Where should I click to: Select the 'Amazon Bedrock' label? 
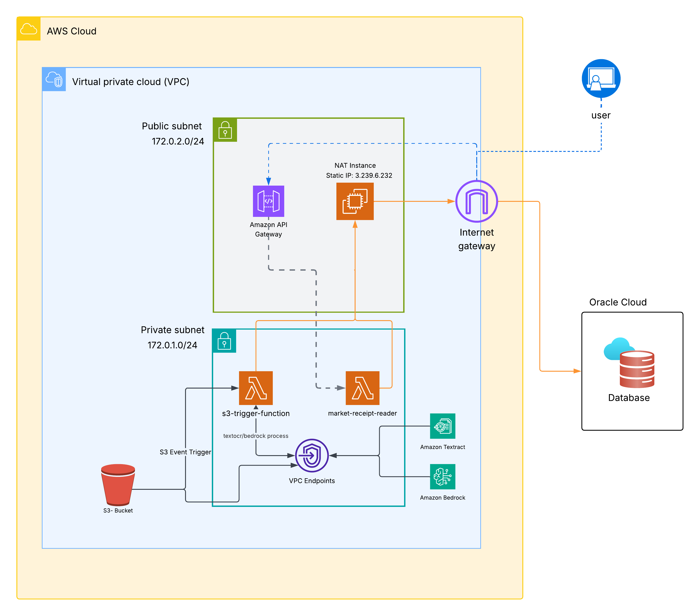(443, 498)
